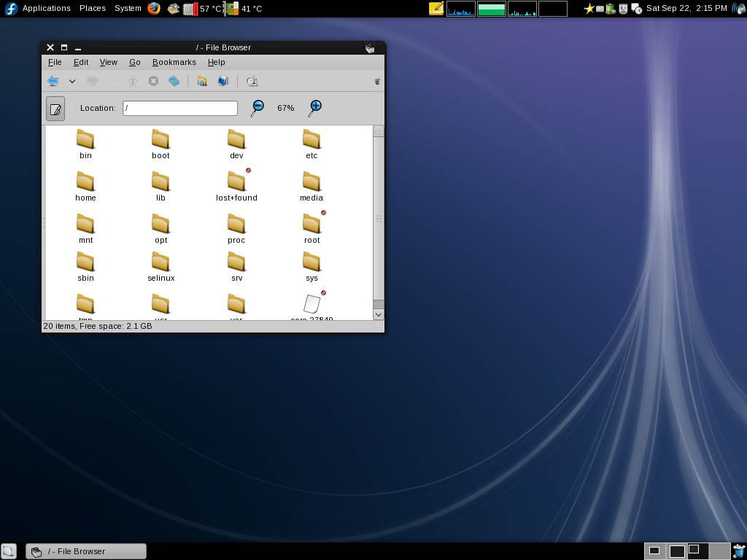Click the Up one level arrow
Screen dimensions: 747x560
click(133, 82)
